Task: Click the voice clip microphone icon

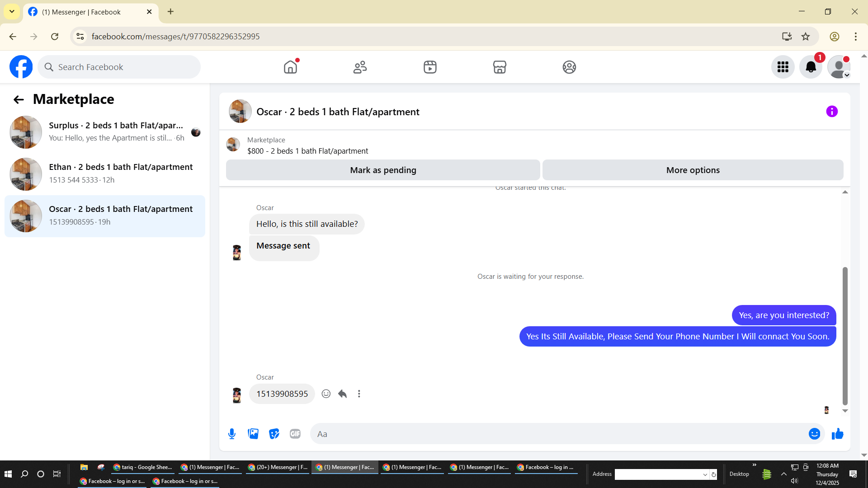Action: (x=232, y=434)
